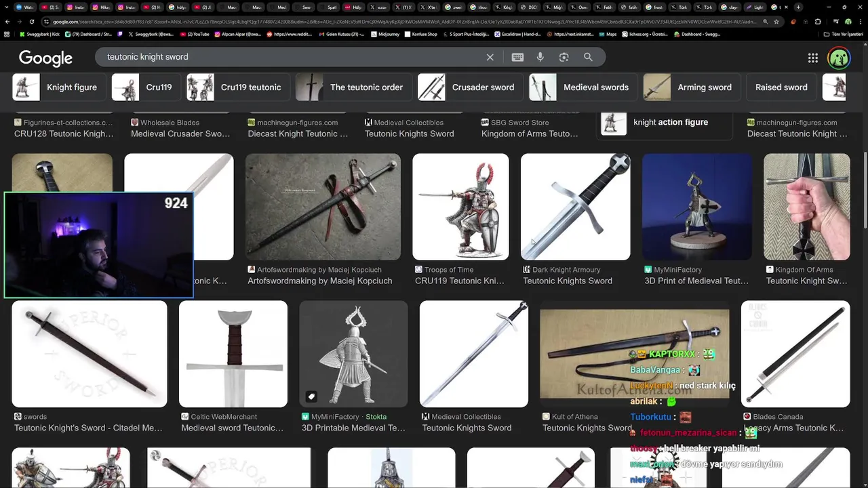This screenshot has width=868, height=488.
Task: Open a new browser tab with plus icon
Action: [x=798, y=7]
